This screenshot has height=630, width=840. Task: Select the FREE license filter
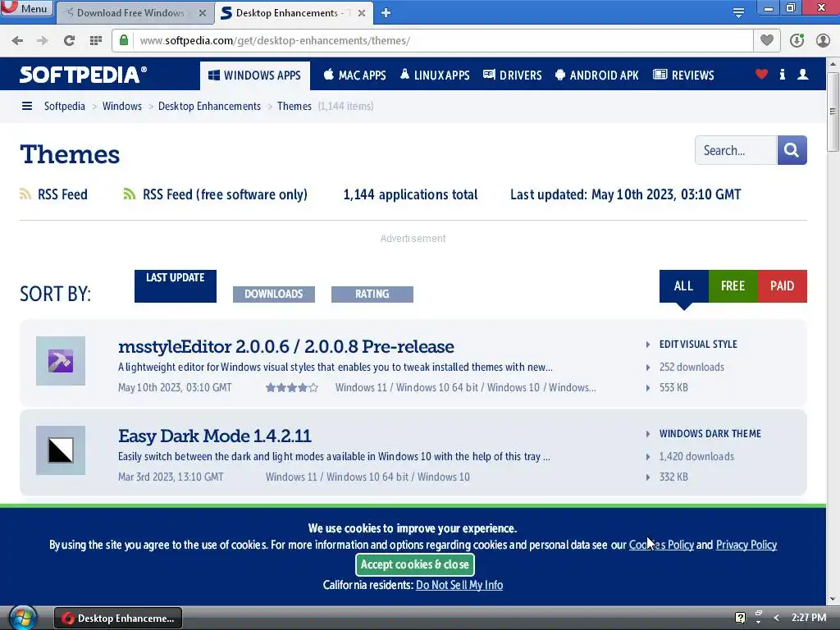coord(733,286)
